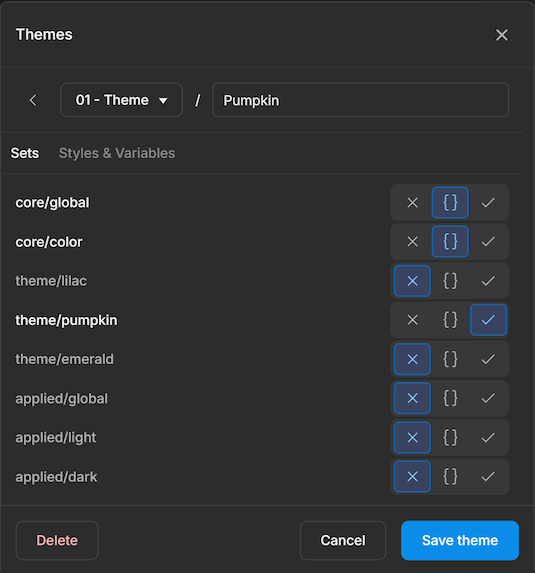
Task: Enable applied/light with checkmark toggle
Action: pos(488,437)
